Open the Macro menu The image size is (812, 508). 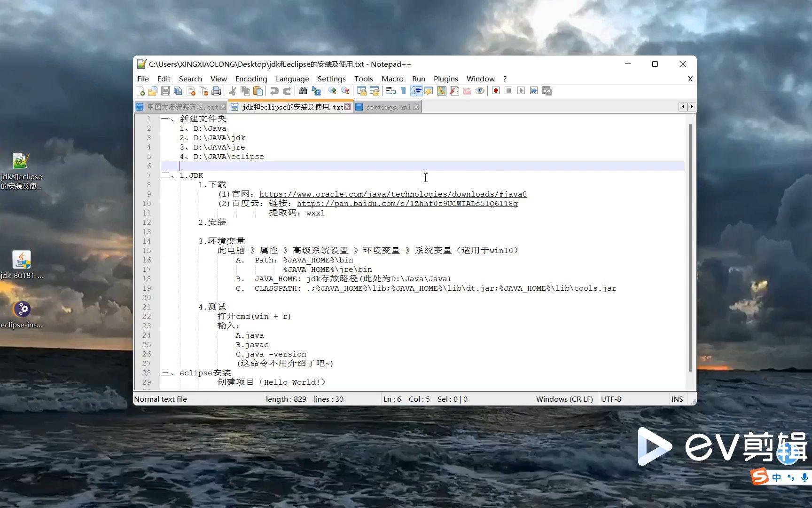[392, 79]
